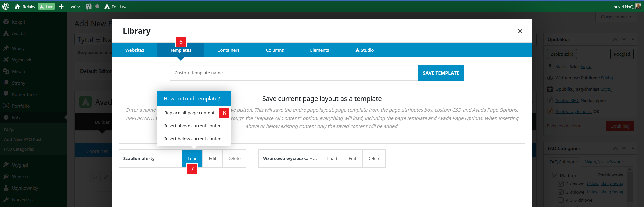Click Przenieś do kosza link
The height and width of the screenshot is (207, 644).
click(564, 126)
